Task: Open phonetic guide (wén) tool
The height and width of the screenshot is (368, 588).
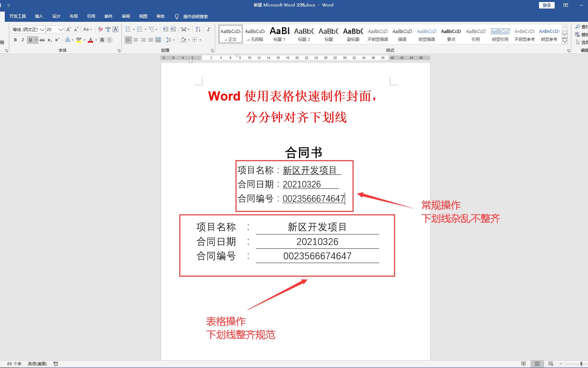Action: coord(108,29)
